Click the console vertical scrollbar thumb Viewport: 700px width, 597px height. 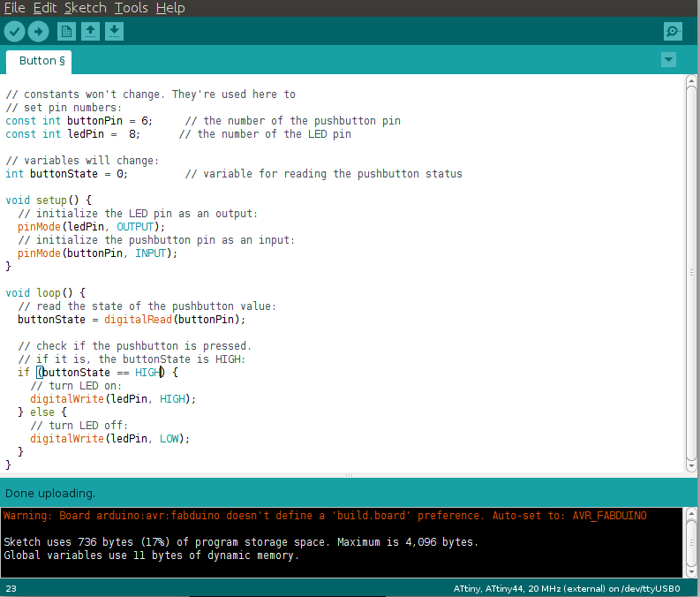coord(691,542)
